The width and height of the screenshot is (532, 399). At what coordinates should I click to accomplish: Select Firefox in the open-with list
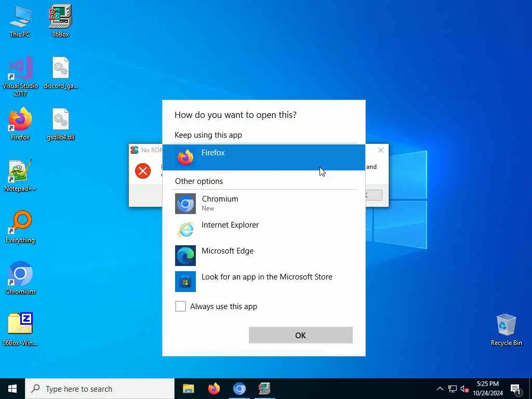click(263, 157)
